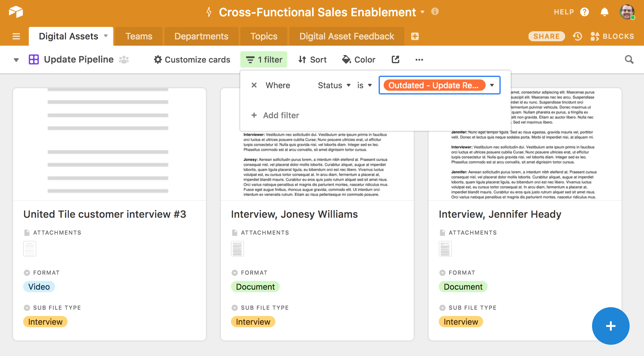Remove the Status filter condition

[x=254, y=85]
